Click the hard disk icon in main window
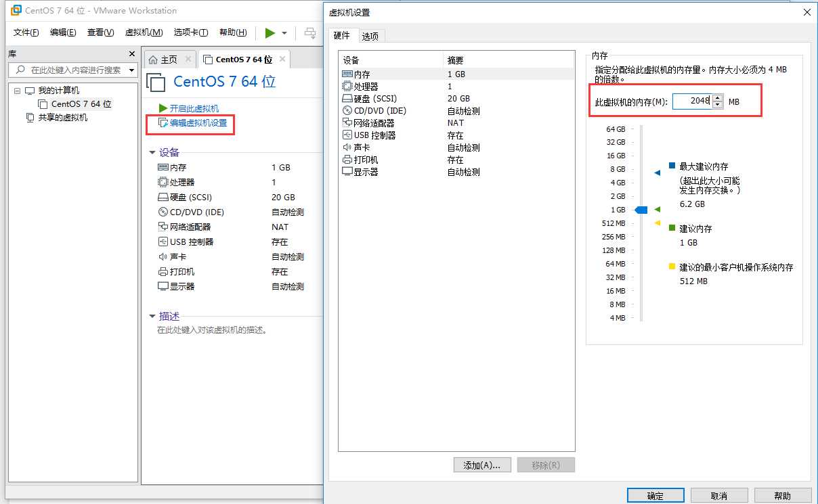The height and width of the screenshot is (504, 818). (163, 197)
